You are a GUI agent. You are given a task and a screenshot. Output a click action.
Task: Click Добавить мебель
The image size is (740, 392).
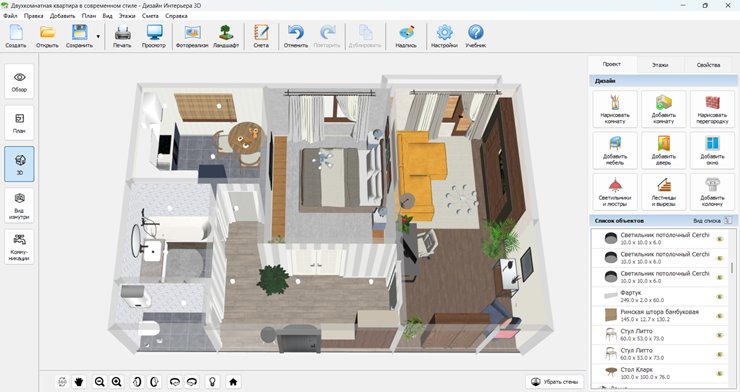point(615,150)
